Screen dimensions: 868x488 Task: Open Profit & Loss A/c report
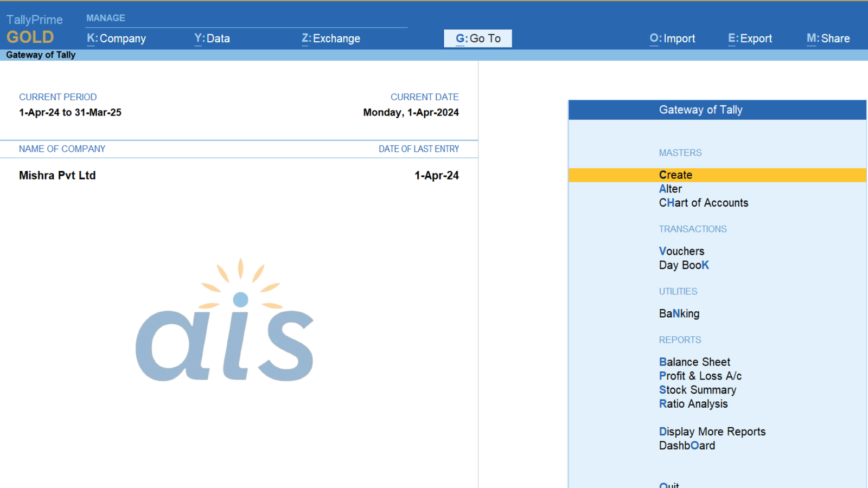click(x=700, y=376)
